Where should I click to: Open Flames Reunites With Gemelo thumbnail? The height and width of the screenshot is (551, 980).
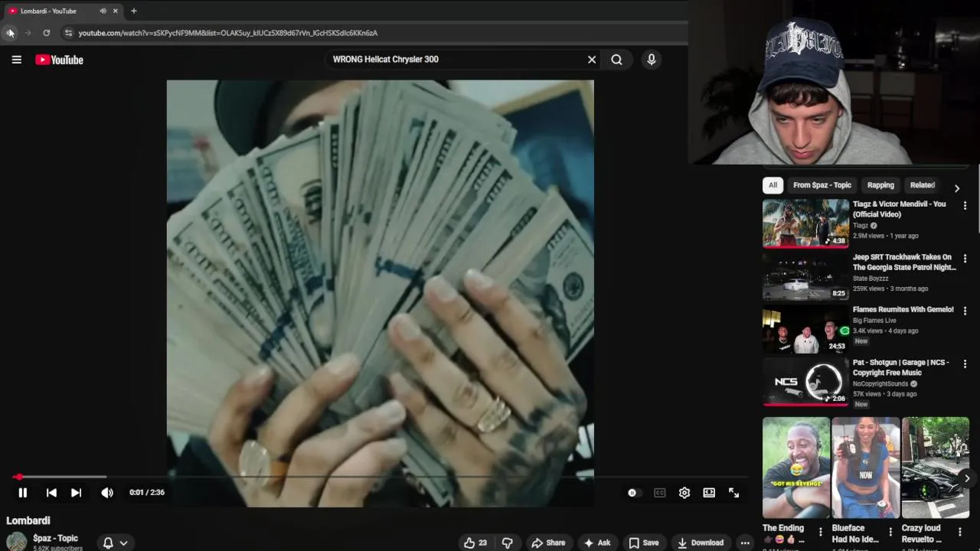tap(805, 329)
